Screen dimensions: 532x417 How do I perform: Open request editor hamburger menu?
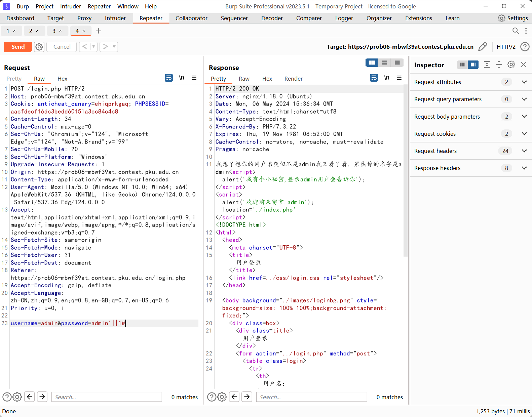point(194,78)
